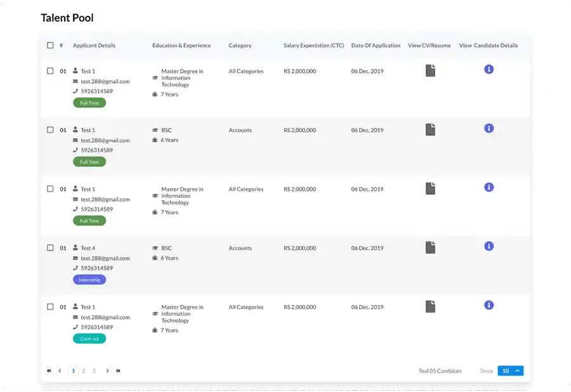Click info icon in the Internship applicant row
This screenshot has width=571, height=392.
coord(489,246)
